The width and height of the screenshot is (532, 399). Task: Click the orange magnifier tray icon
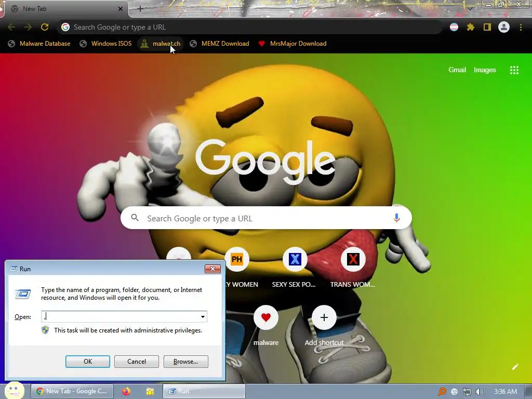coord(442,392)
